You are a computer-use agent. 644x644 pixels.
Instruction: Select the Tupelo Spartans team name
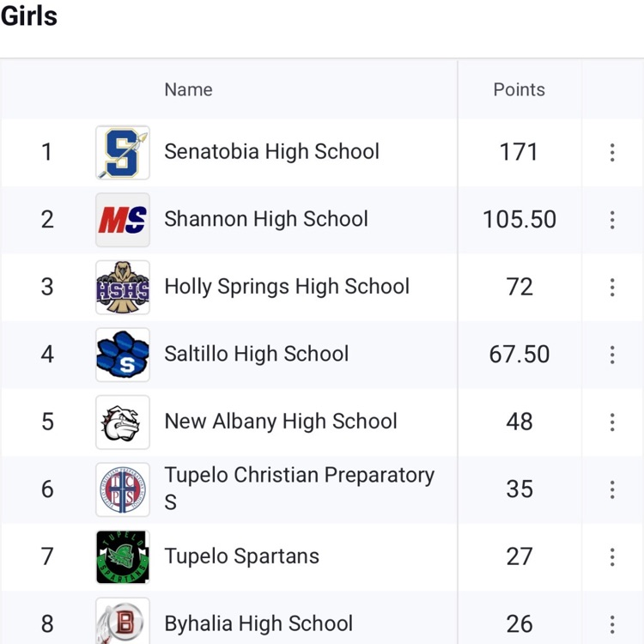[x=241, y=556]
